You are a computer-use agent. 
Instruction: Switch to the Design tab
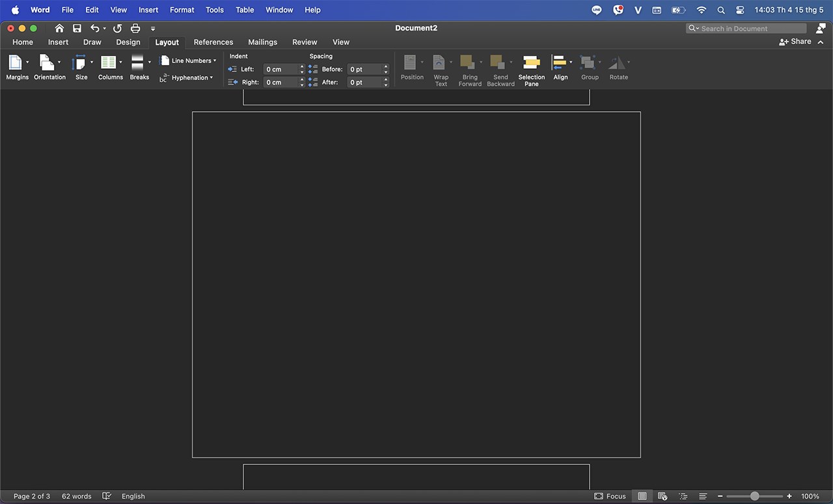[x=128, y=42]
